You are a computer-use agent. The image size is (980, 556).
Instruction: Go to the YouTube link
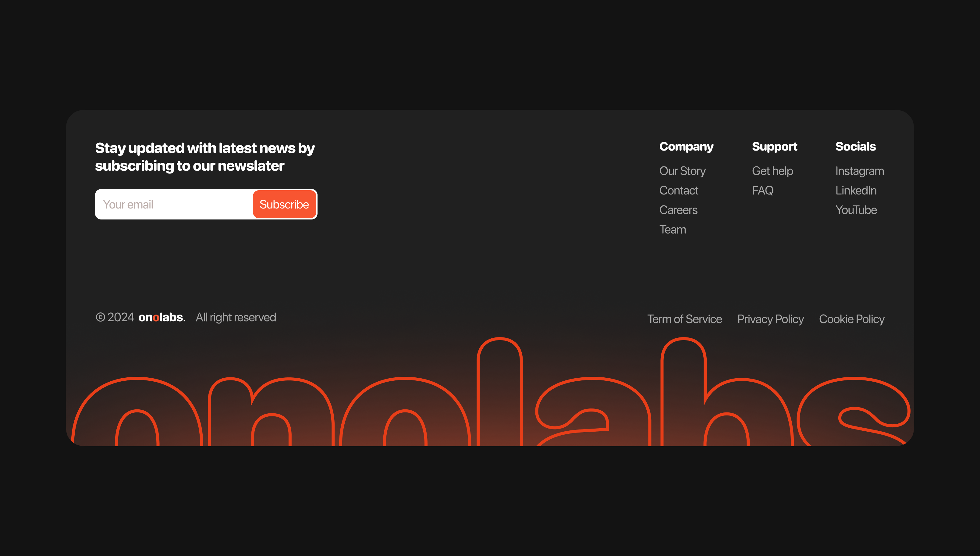click(856, 210)
